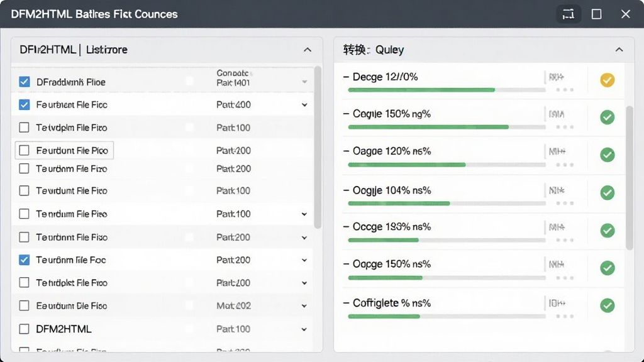This screenshot has width=644, height=362.
Task: Click the green check next to Oogjje 104%
Action: 607,192
